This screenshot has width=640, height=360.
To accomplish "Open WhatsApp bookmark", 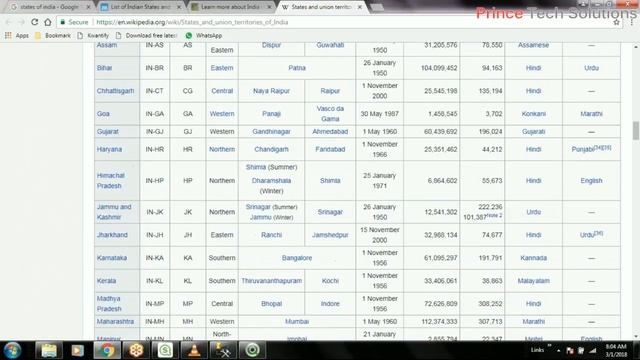I will pos(204,36).
